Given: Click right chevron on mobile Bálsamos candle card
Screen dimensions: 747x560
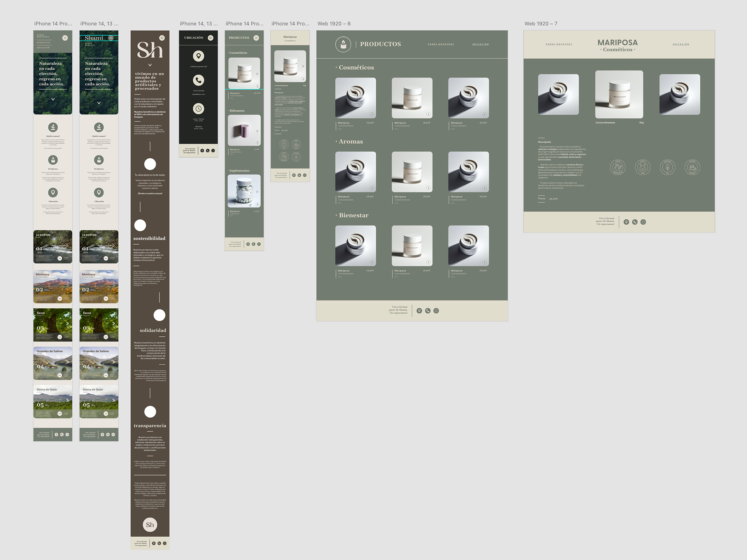Looking at the screenshot, I should click(257, 131).
